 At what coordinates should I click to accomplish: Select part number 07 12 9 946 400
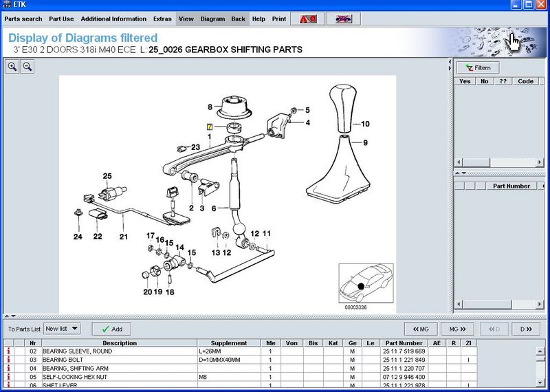point(404,377)
